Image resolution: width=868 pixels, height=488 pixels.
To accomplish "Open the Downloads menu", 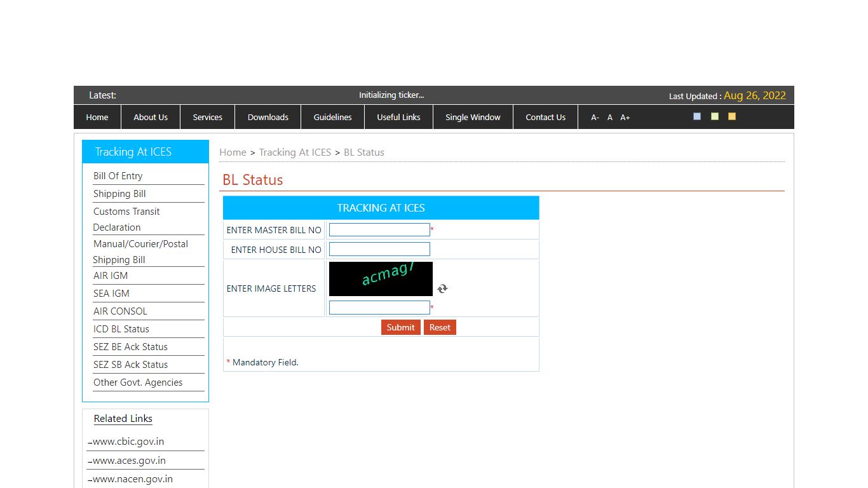I will 268,117.
